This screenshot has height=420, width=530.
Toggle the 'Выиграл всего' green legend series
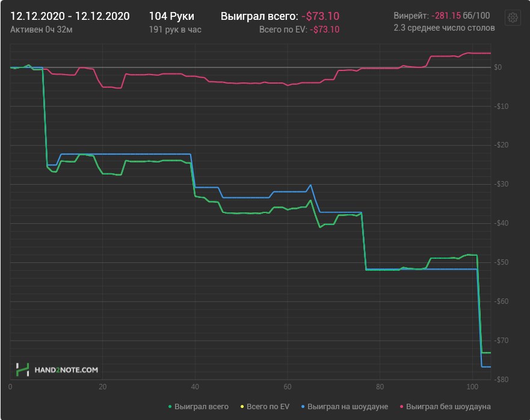coord(199,407)
